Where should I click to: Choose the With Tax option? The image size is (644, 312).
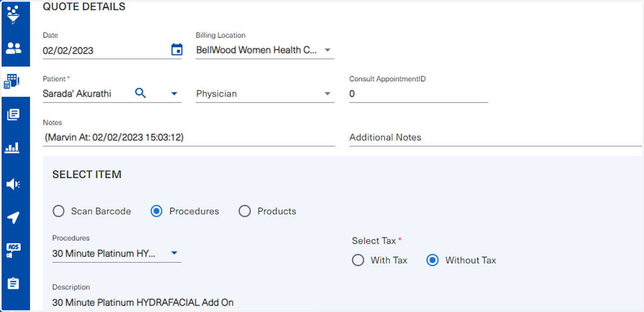point(358,260)
